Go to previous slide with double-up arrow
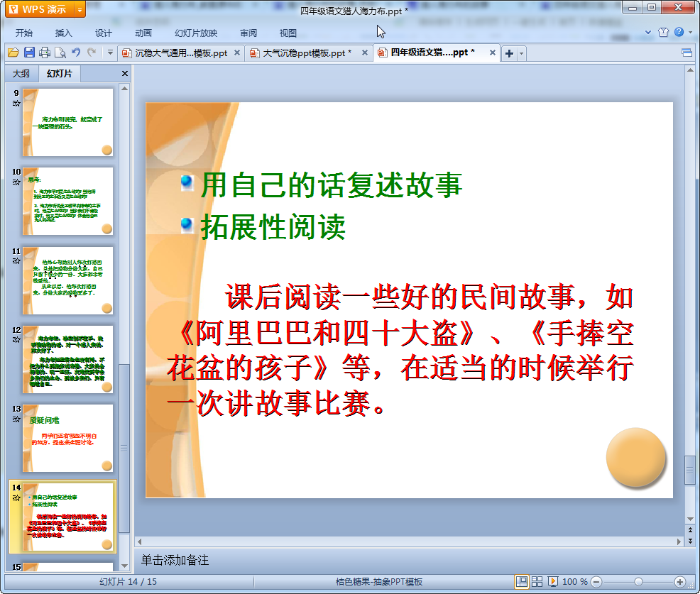 click(690, 529)
